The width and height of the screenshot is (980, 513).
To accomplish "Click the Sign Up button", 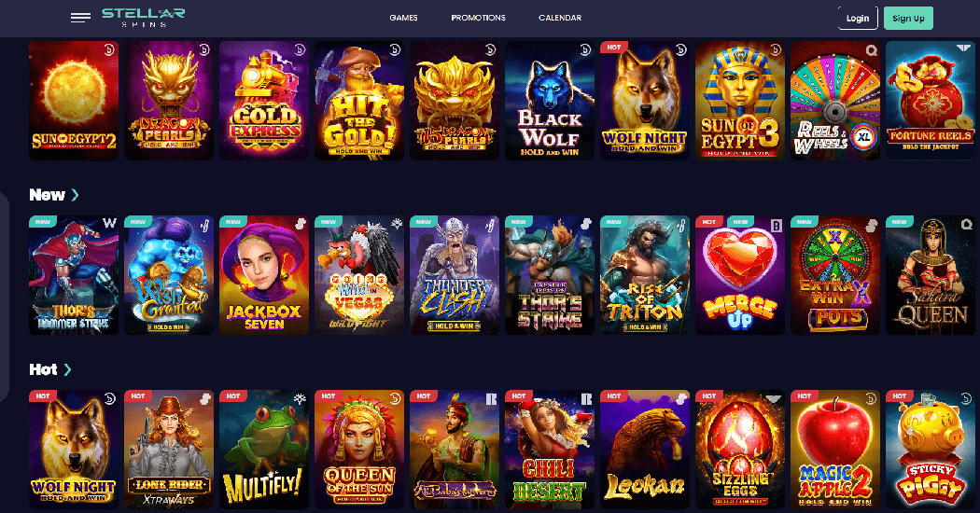I will coord(908,18).
